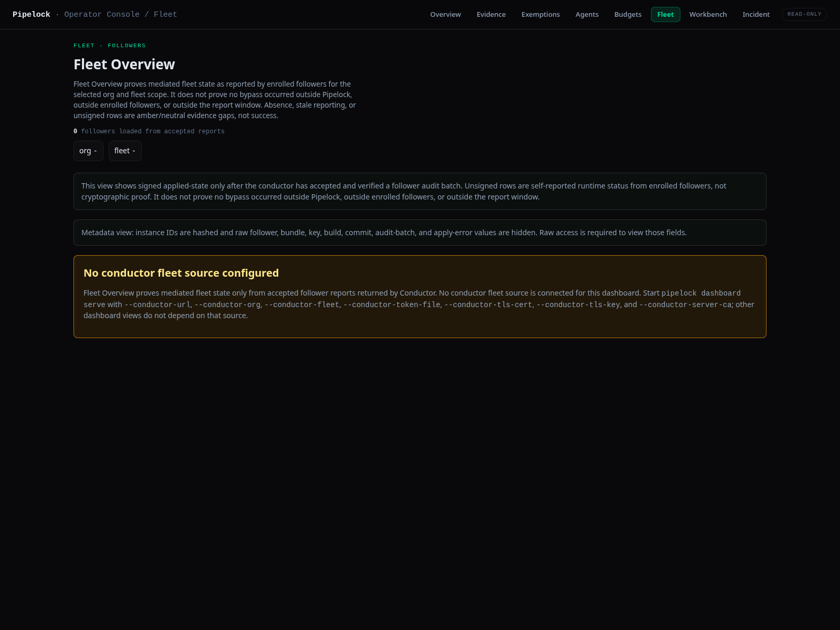This screenshot has height=630, width=840.
Task: Click the Operator Console / Fleet breadcrumb
Action: click(120, 15)
